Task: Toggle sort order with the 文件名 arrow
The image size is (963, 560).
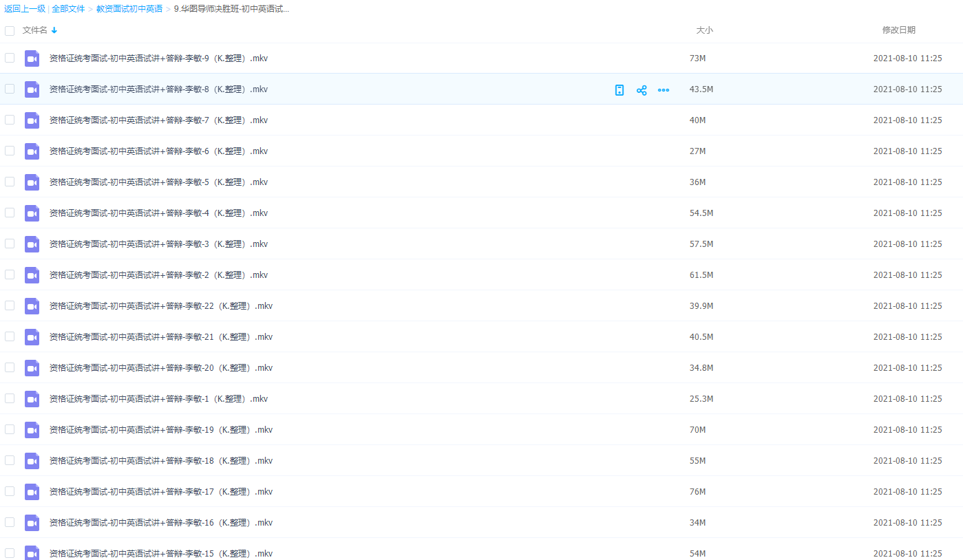Action: 54,30
